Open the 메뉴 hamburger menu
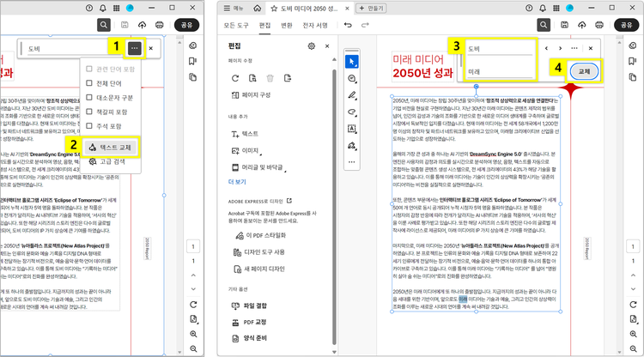644x357 pixels. pyautogui.click(x=234, y=9)
